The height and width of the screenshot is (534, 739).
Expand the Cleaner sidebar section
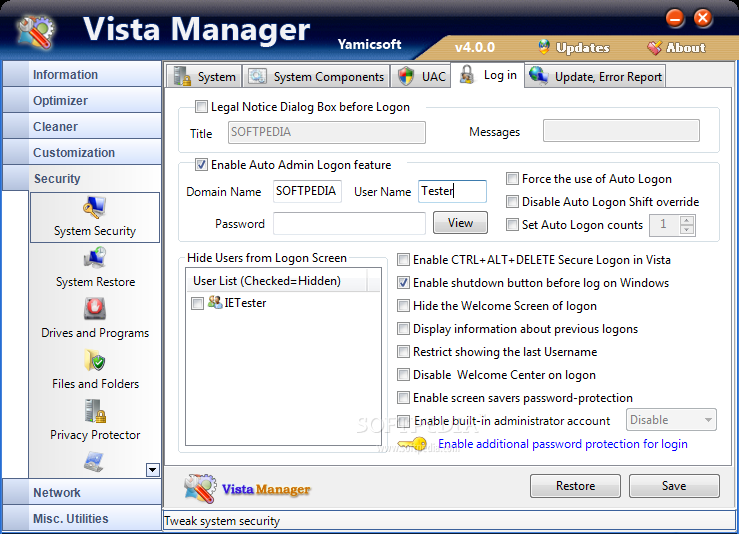point(82,126)
